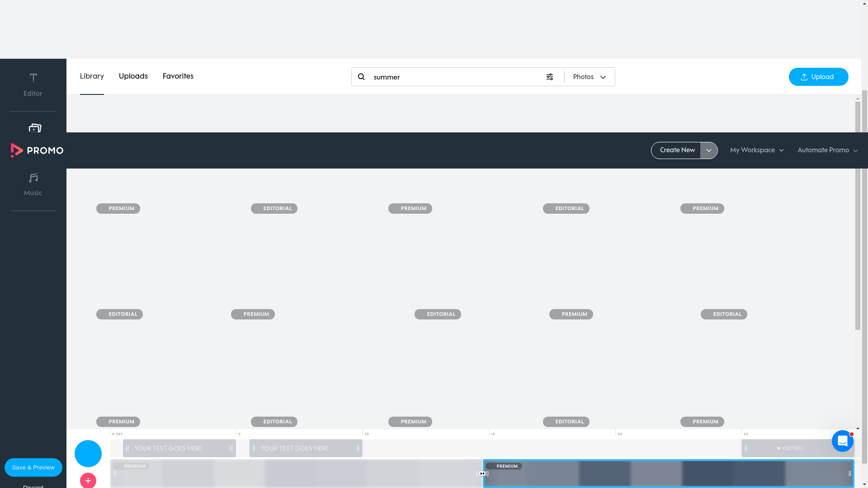Viewport: 868px width, 488px height.
Task: Open the Automate Promo menu
Action: (x=827, y=150)
